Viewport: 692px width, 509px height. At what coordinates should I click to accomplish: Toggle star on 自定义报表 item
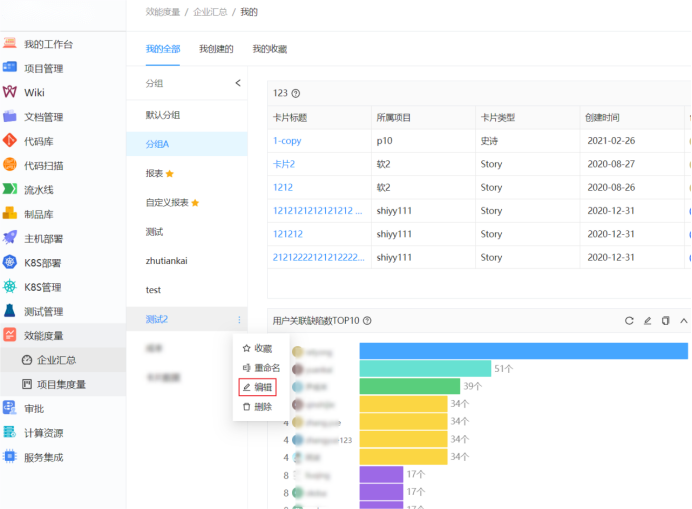[x=195, y=203]
